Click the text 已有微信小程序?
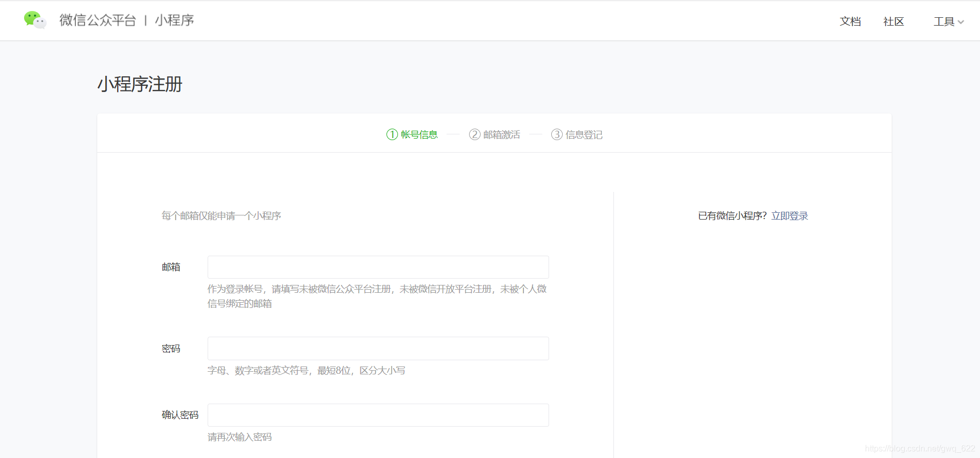980x458 pixels. click(x=732, y=216)
